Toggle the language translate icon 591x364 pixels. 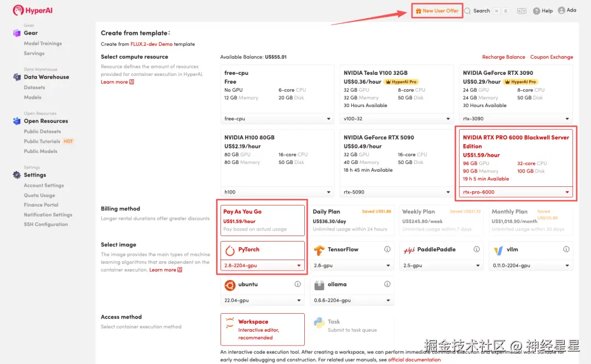522,11
